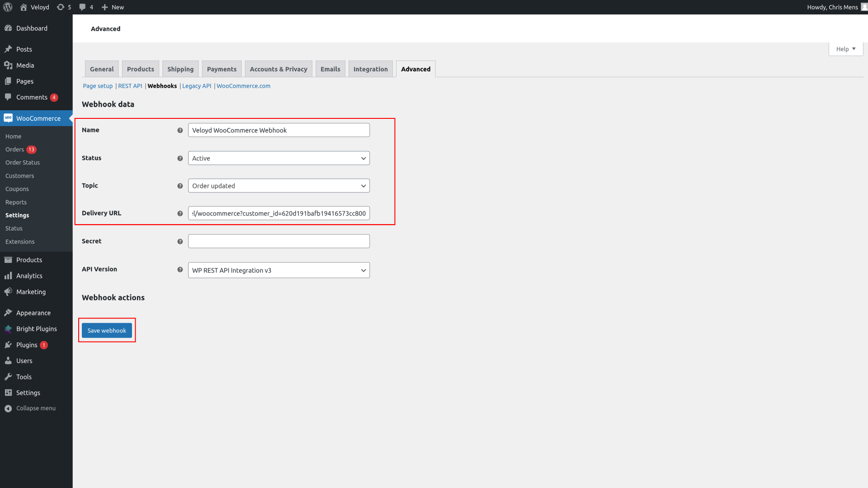This screenshot has width=868, height=488.
Task: Switch to the Integration settings tab
Action: coord(370,69)
